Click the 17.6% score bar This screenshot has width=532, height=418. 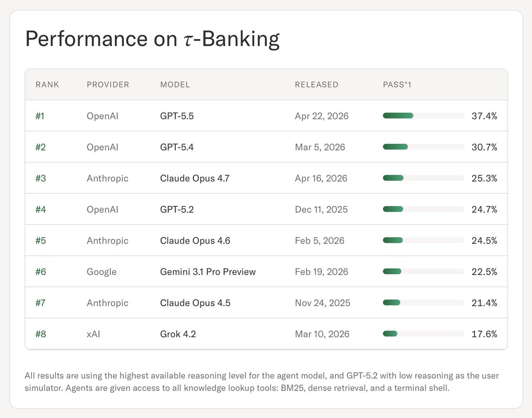(423, 333)
